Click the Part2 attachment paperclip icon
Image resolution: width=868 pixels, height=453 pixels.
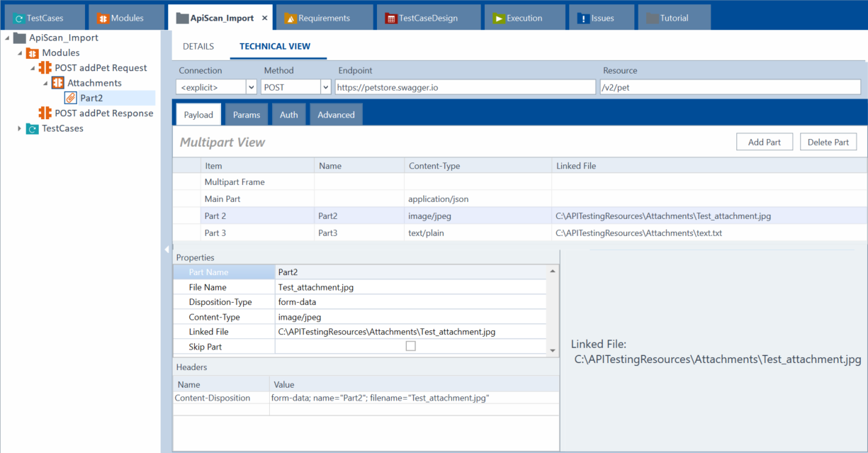(x=71, y=98)
